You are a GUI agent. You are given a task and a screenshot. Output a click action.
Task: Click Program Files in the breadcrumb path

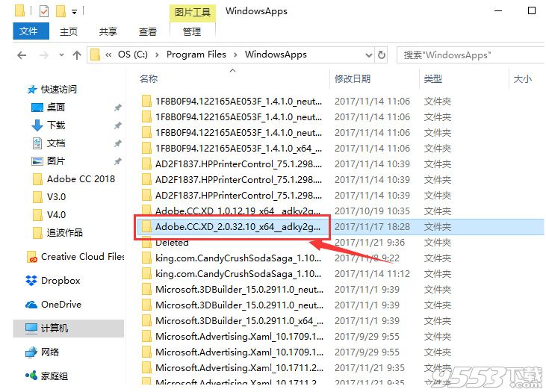pyautogui.click(x=196, y=55)
